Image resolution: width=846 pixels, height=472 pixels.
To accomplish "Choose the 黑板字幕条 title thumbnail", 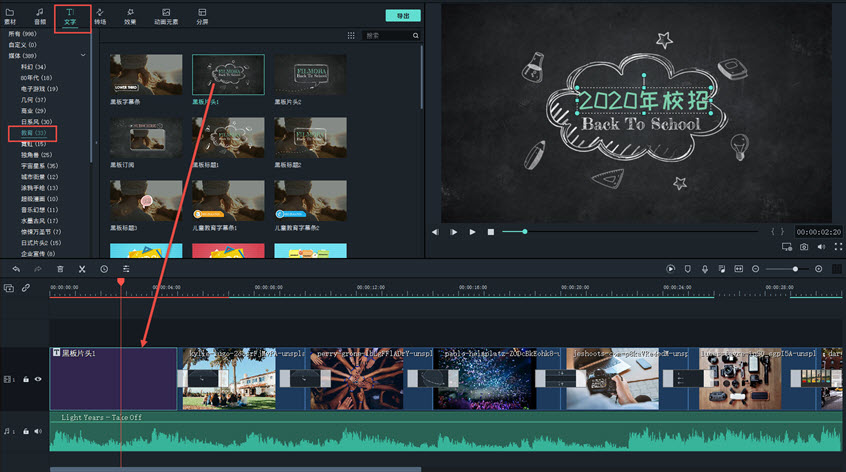I will (x=146, y=74).
